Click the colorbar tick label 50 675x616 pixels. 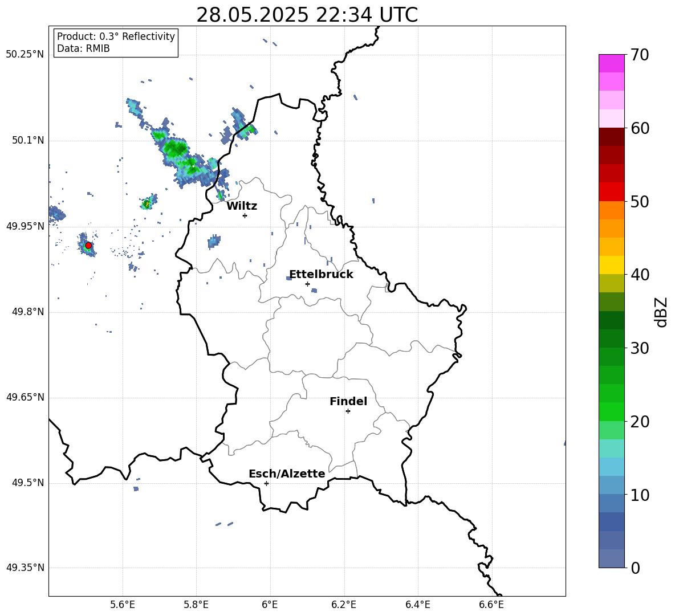click(x=640, y=201)
